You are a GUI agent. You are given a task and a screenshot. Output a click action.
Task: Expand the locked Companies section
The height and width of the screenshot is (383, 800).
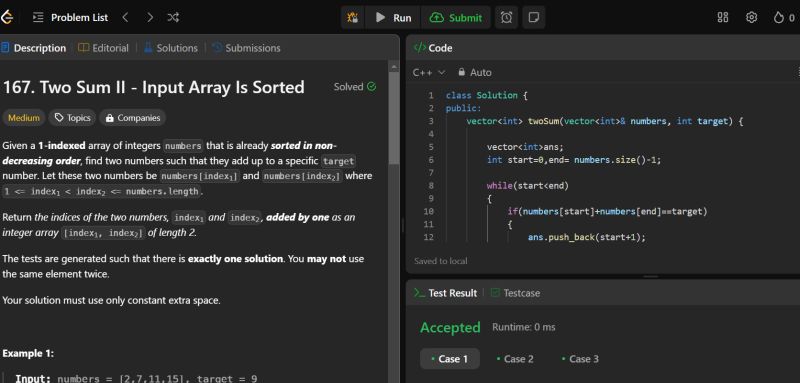[x=133, y=118]
